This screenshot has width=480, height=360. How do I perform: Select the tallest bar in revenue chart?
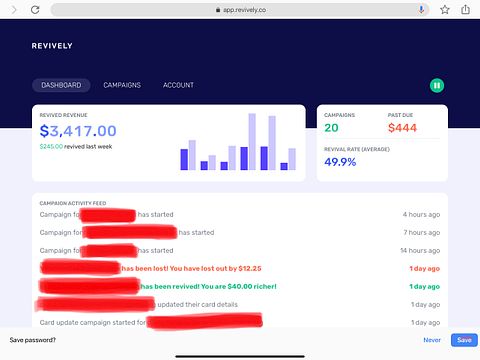tap(252, 142)
